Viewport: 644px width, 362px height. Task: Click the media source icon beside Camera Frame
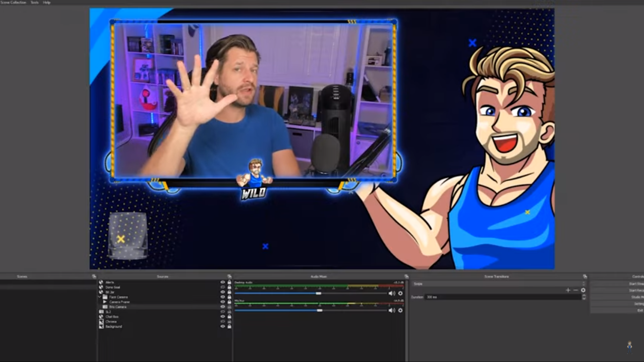(x=105, y=302)
